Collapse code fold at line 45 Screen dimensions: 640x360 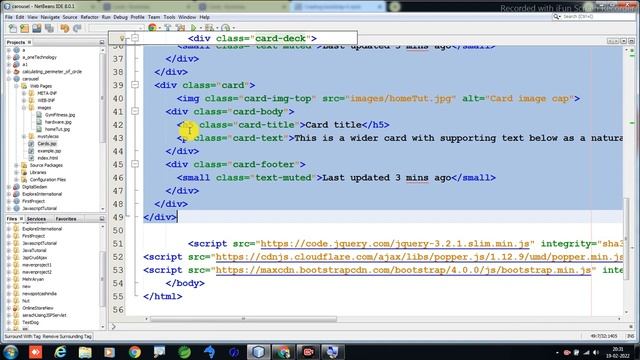[135, 164]
